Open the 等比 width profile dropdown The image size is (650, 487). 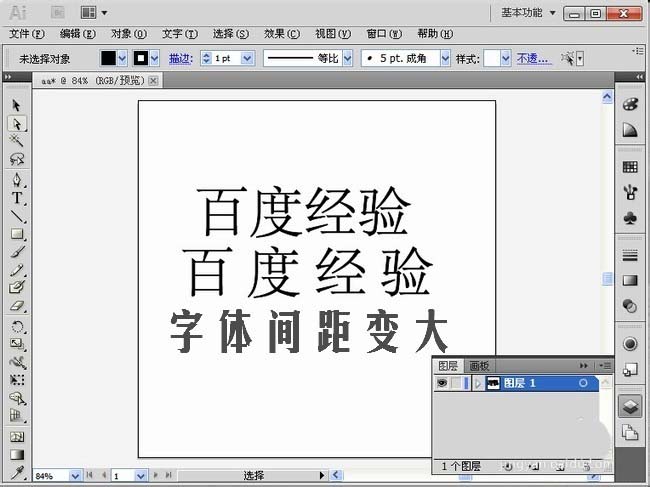pos(347,58)
